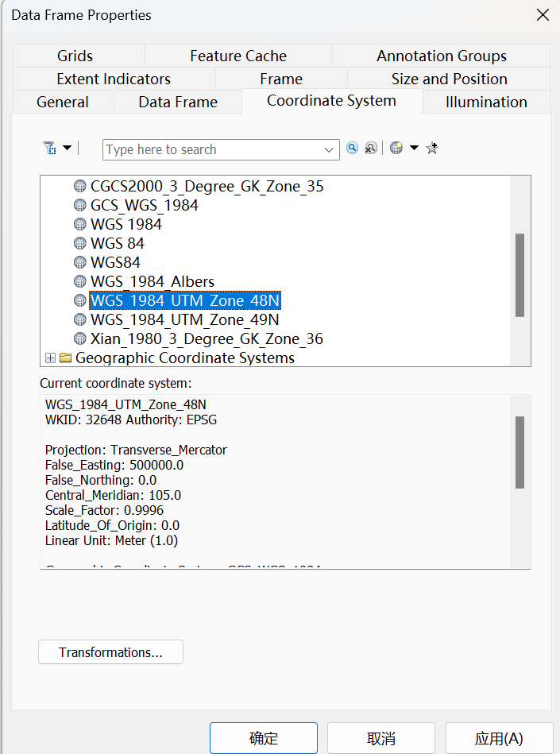Open the Add Coordinate System dropdown arrow
This screenshot has height=754, width=560.
[x=413, y=148]
